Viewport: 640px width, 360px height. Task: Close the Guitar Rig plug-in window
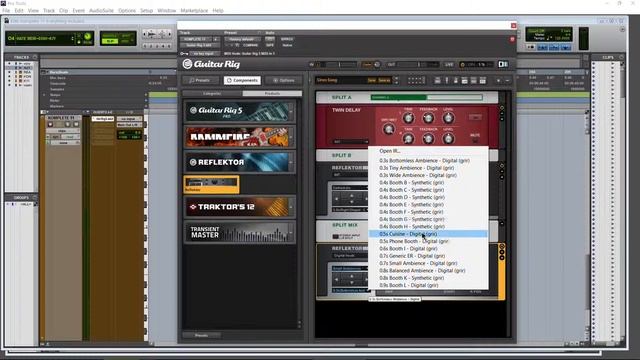(513, 26)
